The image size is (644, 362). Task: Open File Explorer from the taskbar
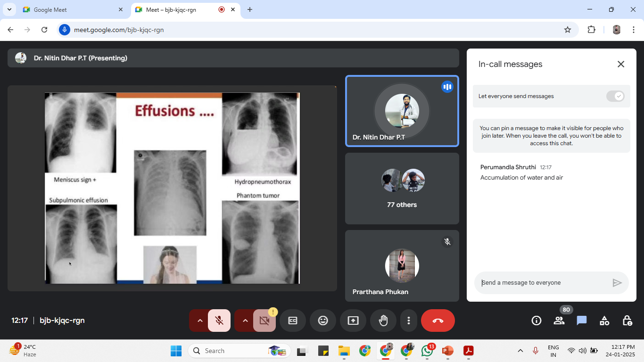[x=344, y=351]
